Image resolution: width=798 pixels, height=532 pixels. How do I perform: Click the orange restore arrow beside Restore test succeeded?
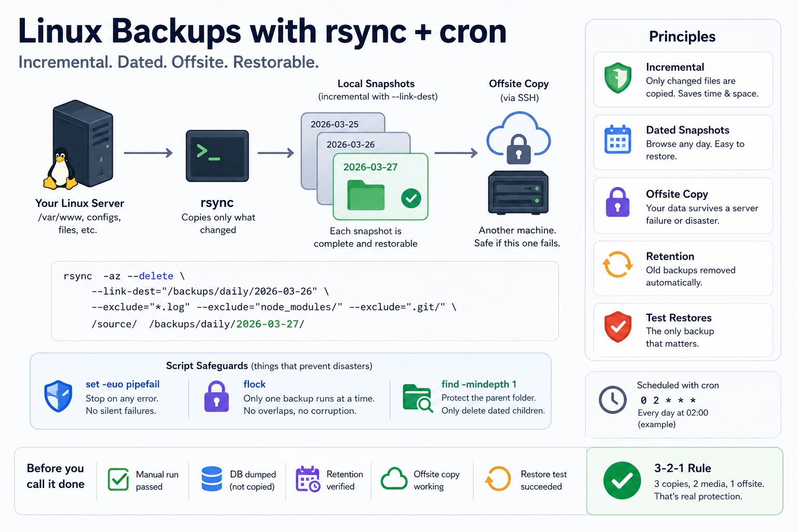(498, 479)
